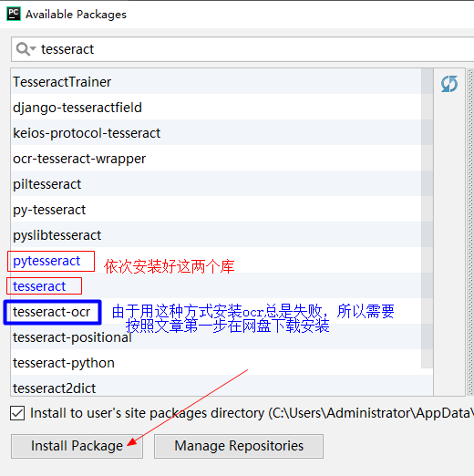Click the package search input field

point(243,49)
